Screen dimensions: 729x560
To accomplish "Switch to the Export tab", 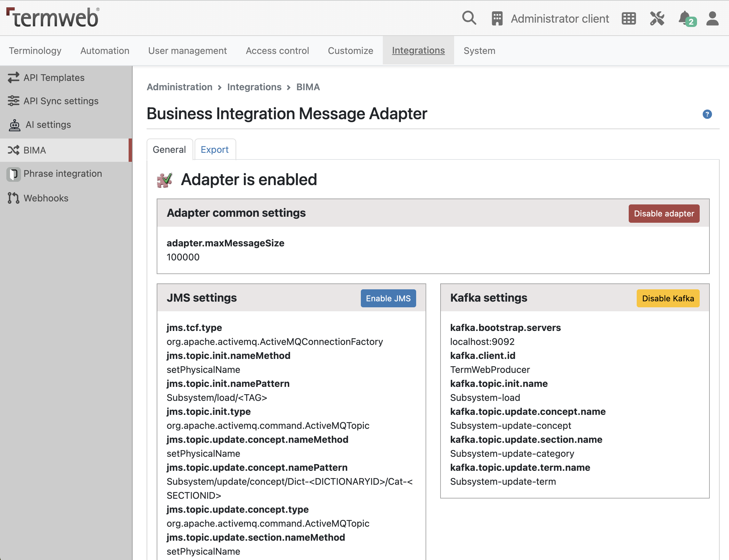I will click(x=215, y=150).
